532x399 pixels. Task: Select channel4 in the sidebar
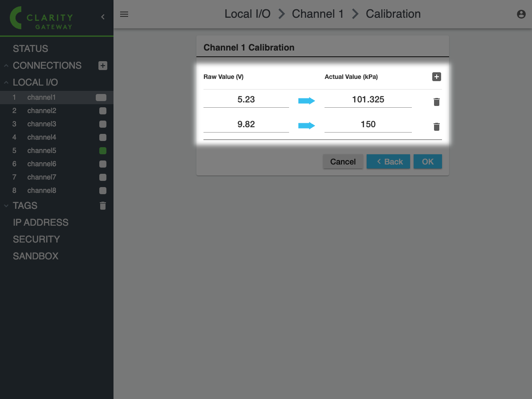pyautogui.click(x=42, y=137)
